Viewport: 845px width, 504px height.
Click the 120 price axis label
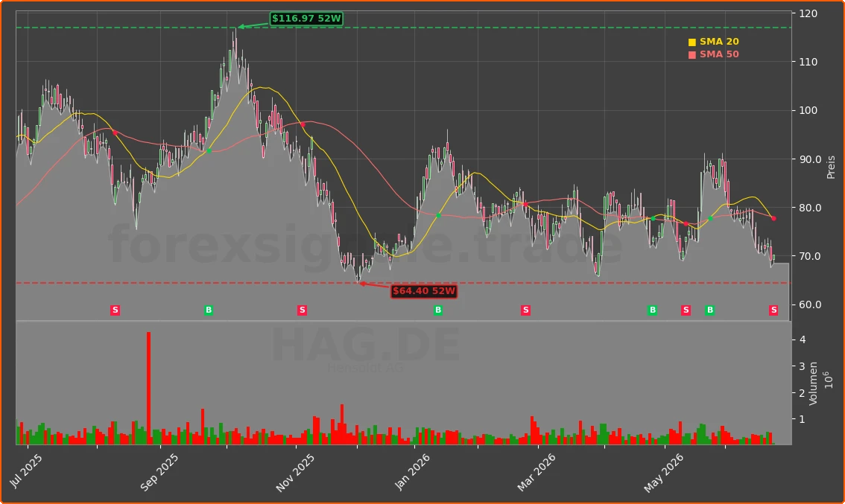click(808, 13)
